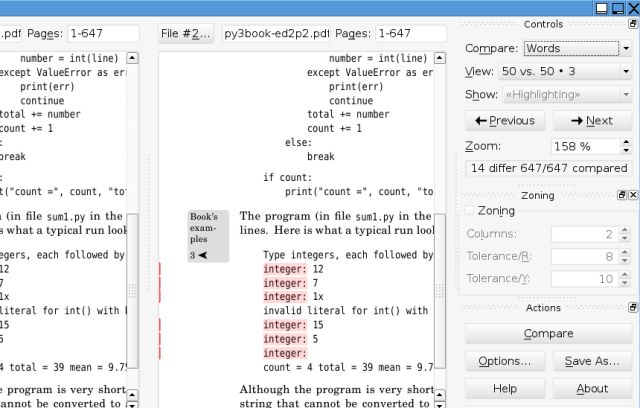Increase the Tolerance/R value
640x408 pixels.
click(x=624, y=253)
